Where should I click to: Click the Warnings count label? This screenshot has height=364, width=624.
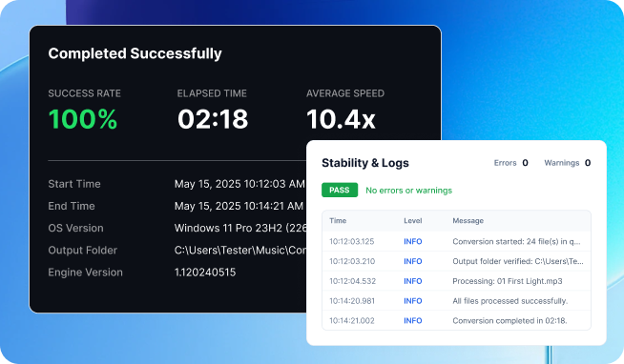562,163
